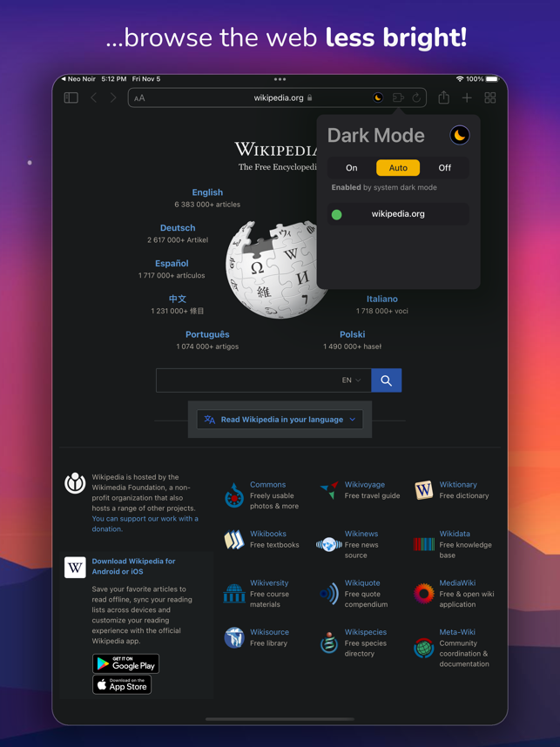
Task: Set Dark Mode to Off
Action: pyautogui.click(x=445, y=168)
